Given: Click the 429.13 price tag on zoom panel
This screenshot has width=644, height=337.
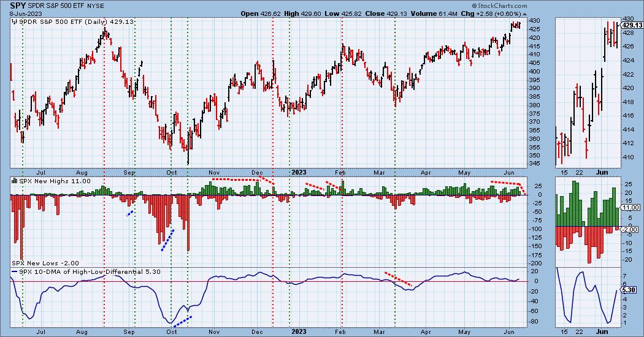Looking at the screenshot, I should [632, 25].
